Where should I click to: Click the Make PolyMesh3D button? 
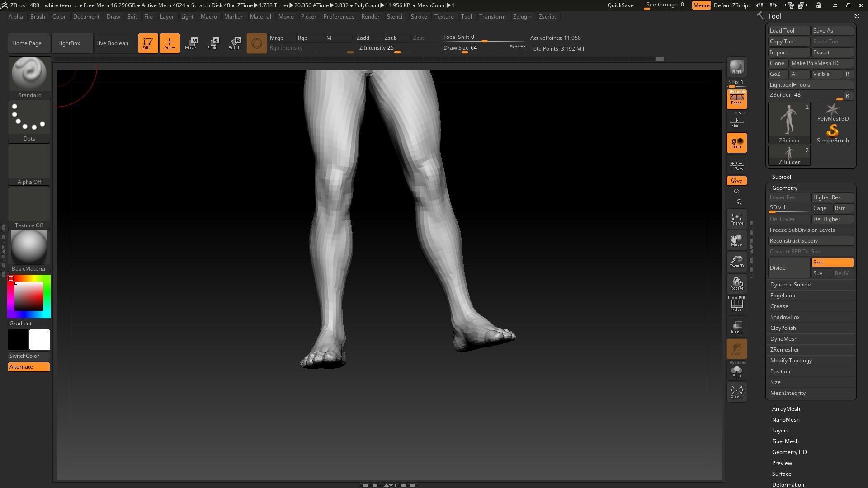[x=821, y=63]
